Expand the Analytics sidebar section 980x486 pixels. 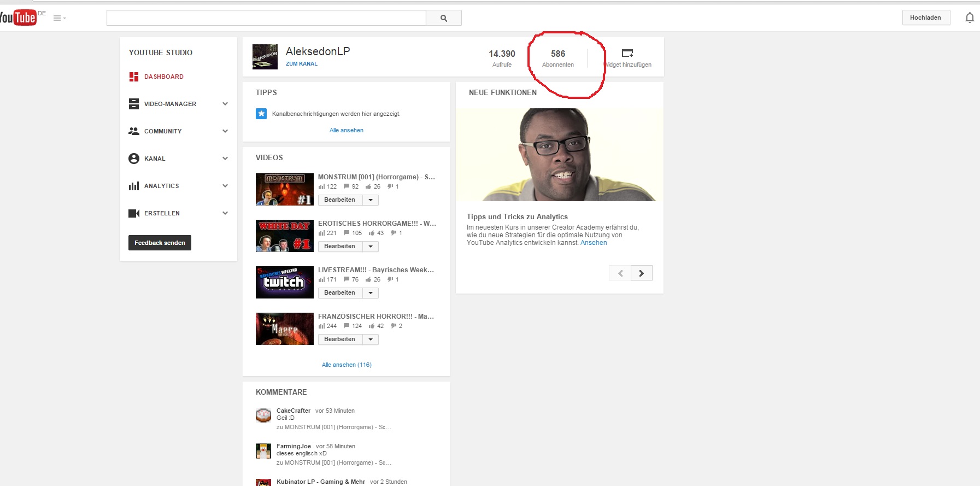(225, 186)
